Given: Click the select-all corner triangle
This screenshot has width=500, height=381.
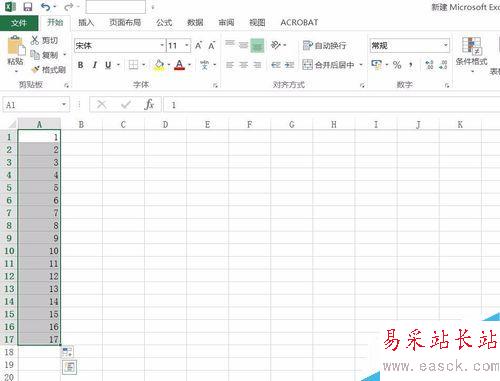Looking at the screenshot, I should [x=11, y=124].
